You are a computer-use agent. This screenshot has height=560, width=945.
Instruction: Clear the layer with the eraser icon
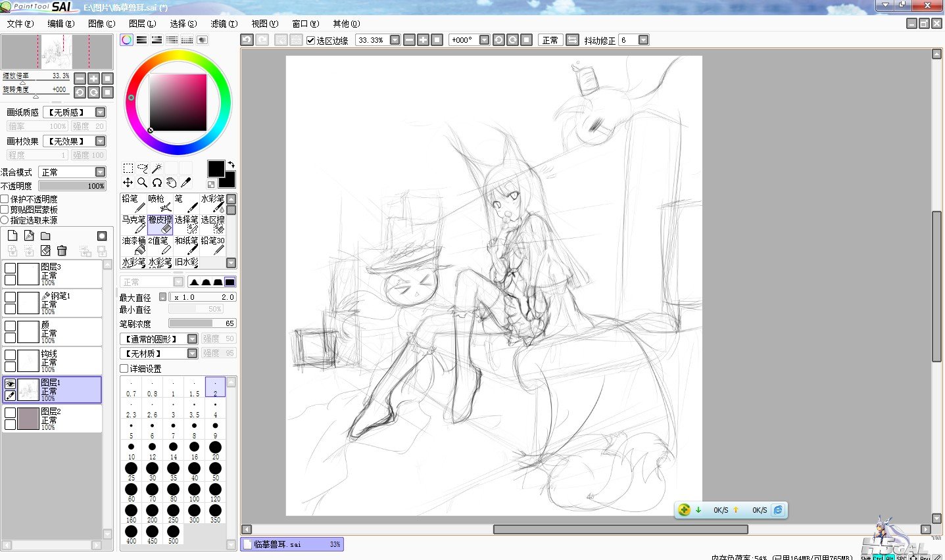pyautogui.click(x=45, y=250)
